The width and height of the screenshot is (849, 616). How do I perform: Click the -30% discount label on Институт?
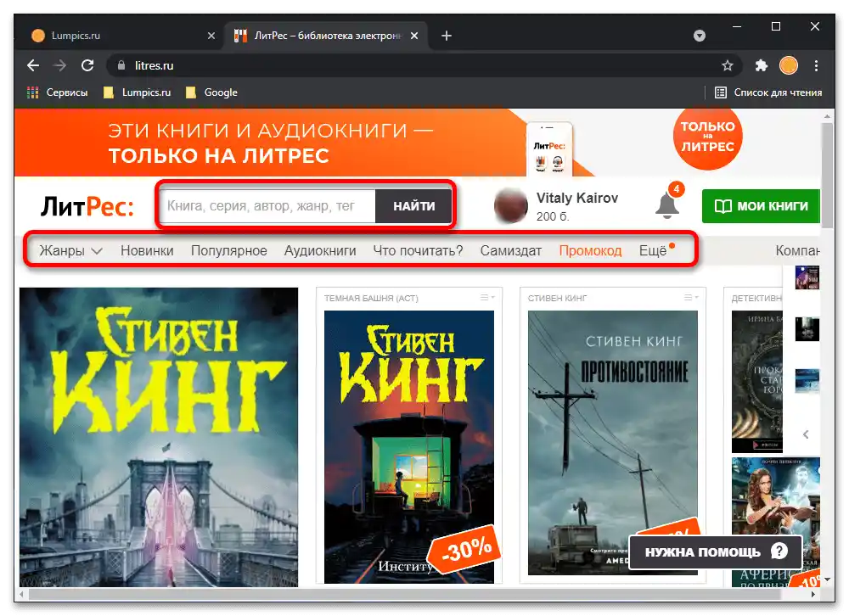click(464, 550)
